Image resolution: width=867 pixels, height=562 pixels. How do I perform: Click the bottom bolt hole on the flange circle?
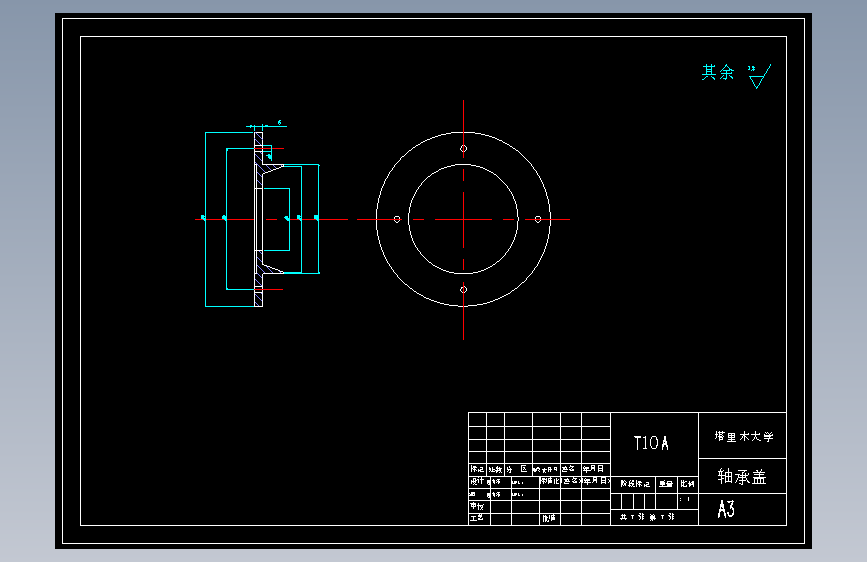point(463,289)
